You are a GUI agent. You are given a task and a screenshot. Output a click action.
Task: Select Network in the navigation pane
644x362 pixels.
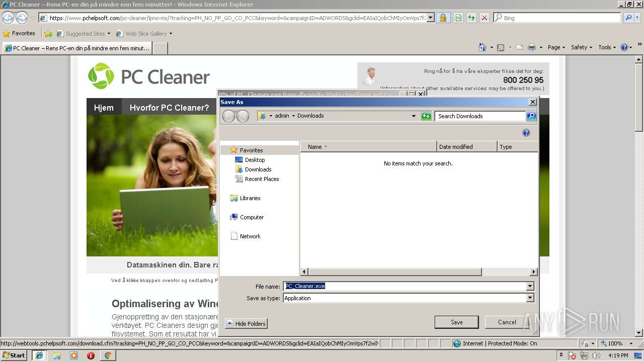tap(250, 236)
